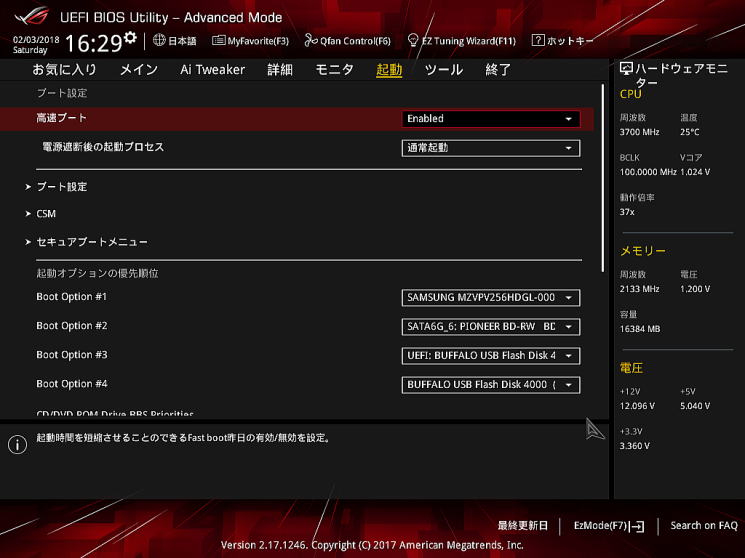
Task: Click the 2133 MHz memory frequency
Action: click(x=640, y=289)
